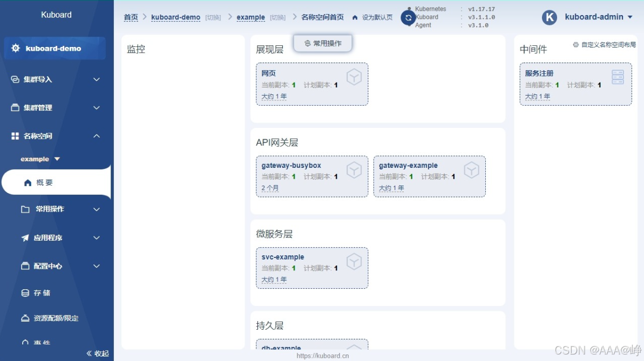Click the home icon beside 设为默认页
Screen dimensions: 644x361
pyautogui.click(x=355, y=17)
